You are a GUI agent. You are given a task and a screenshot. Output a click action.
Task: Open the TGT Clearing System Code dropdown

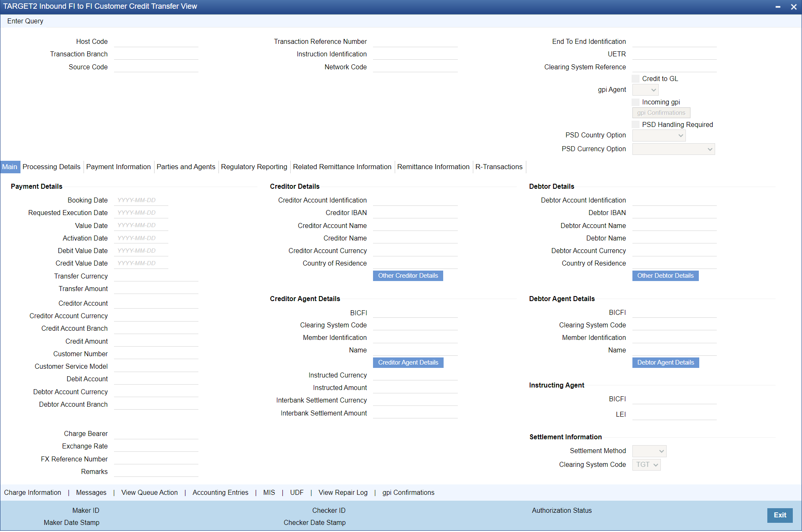click(647, 465)
